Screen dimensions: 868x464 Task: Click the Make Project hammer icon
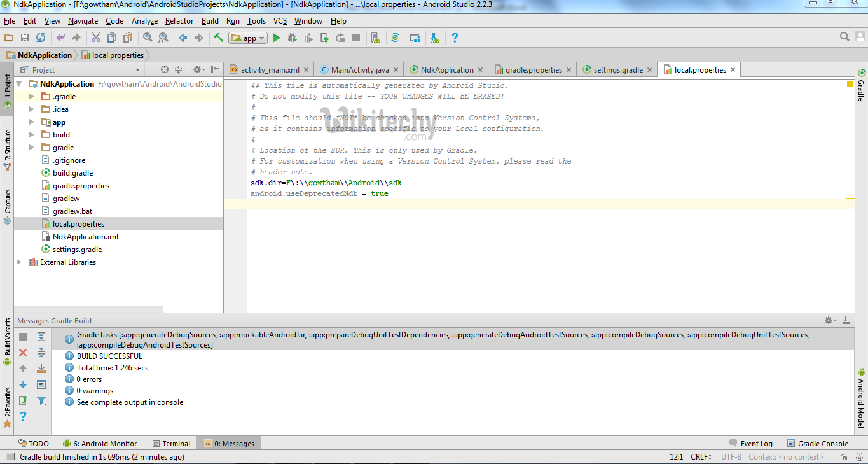coord(219,38)
